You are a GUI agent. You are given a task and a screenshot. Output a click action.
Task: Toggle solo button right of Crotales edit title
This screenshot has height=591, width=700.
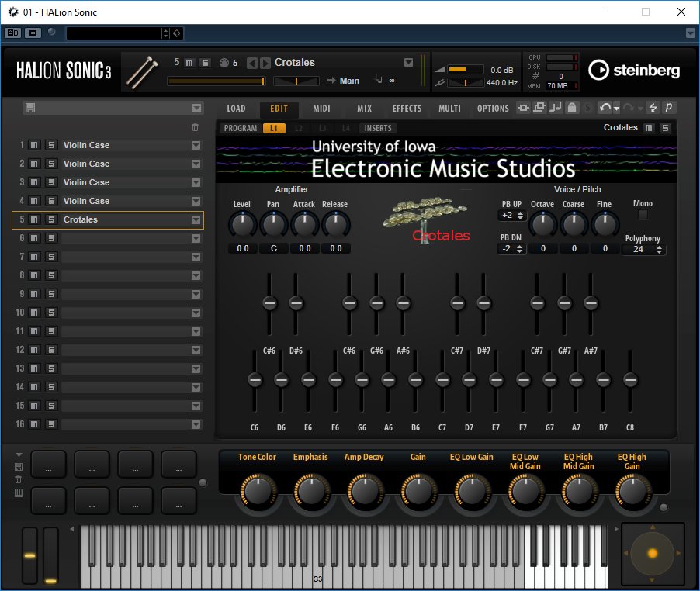[665, 128]
